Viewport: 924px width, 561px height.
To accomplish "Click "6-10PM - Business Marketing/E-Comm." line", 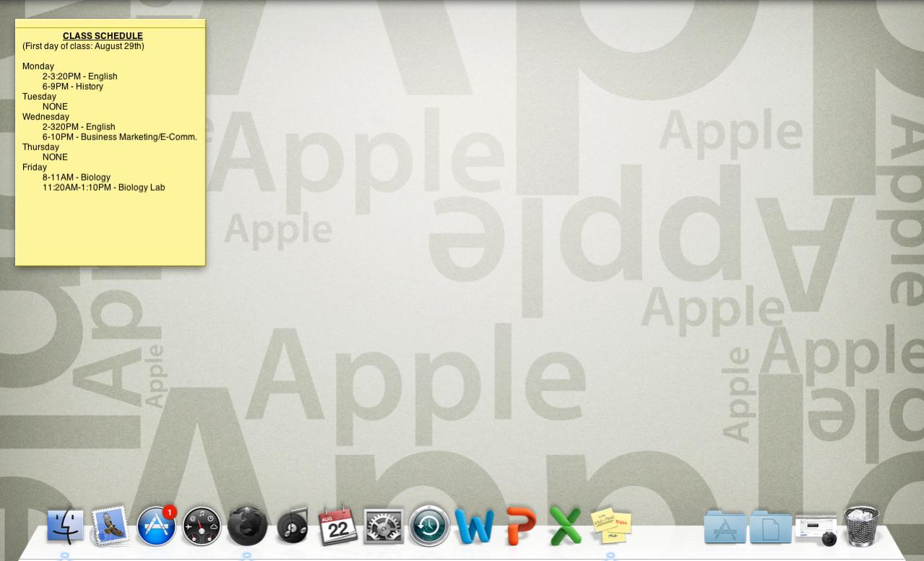I will (119, 137).
